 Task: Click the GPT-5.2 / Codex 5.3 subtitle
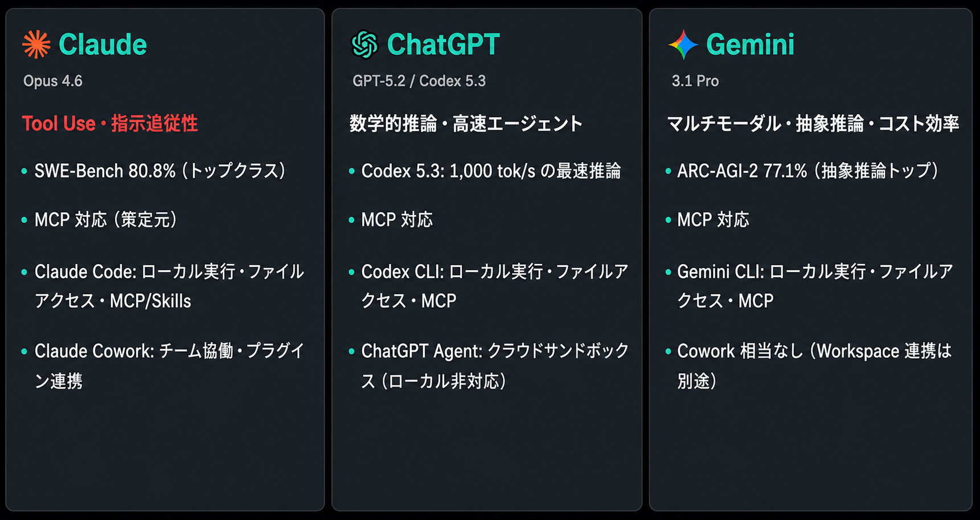point(419,81)
